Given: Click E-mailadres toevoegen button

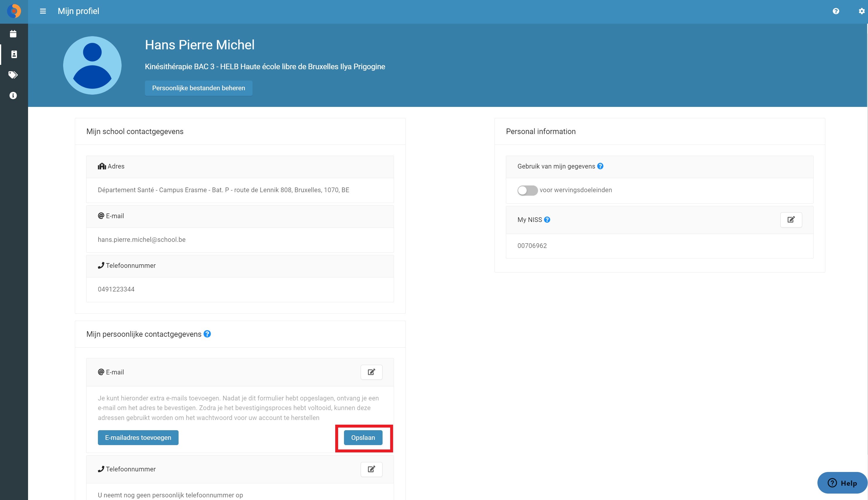Looking at the screenshot, I should click(x=138, y=437).
